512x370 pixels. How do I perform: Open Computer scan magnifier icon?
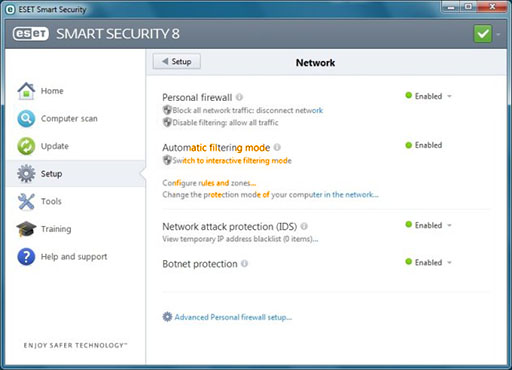26,119
